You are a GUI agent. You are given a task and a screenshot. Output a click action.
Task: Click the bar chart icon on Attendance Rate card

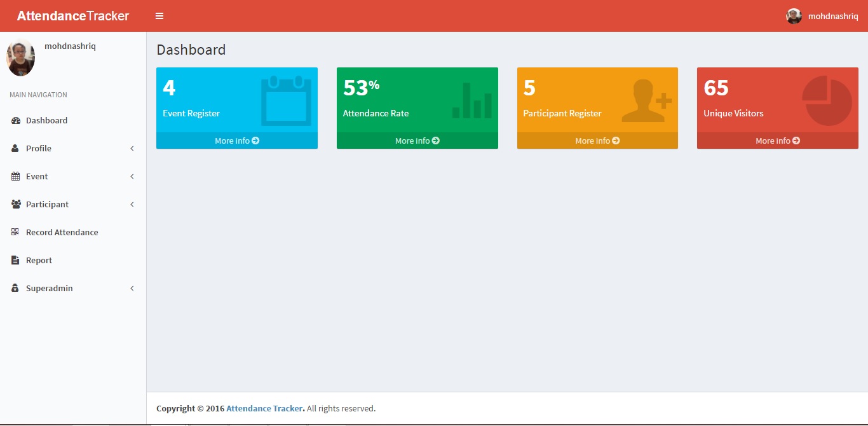(x=472, y=100)
